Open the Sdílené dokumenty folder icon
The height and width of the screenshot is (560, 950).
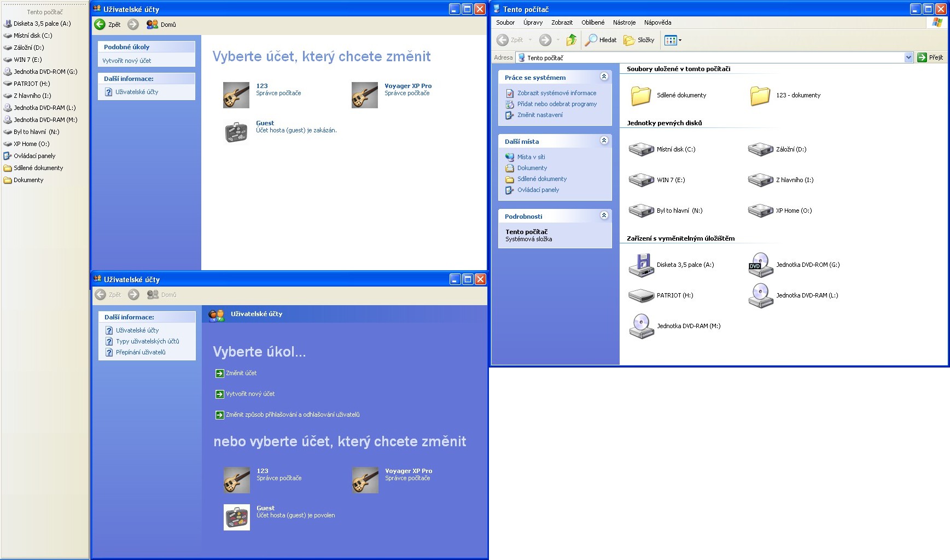(641, 96)
